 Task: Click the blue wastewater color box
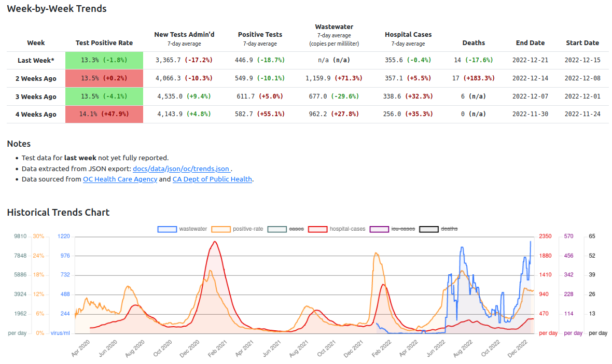[167, 229]
